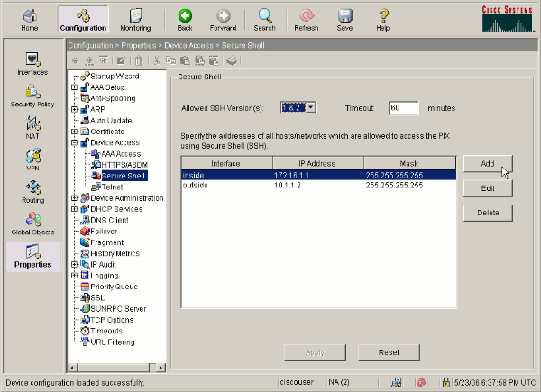Go to the Home view
Screen dimensions: 541x392
[x=30, y=20]
